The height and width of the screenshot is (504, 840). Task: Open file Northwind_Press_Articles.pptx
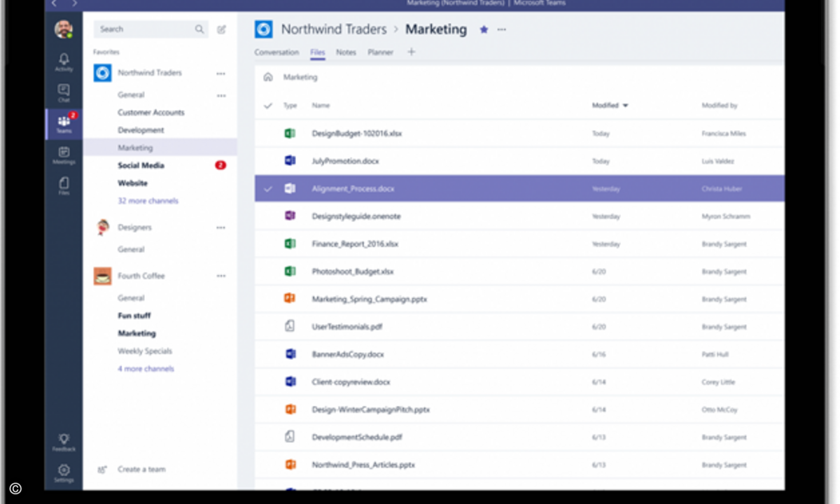point(363,465)
